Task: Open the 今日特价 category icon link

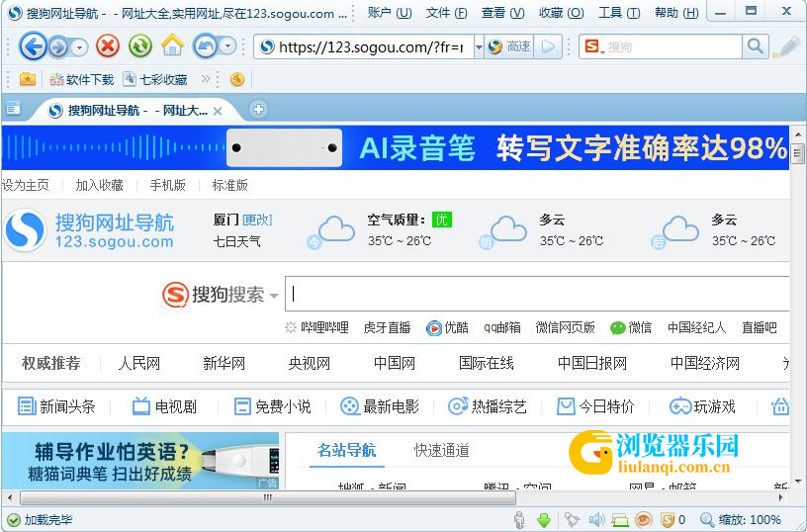Action: click(595, 406)
